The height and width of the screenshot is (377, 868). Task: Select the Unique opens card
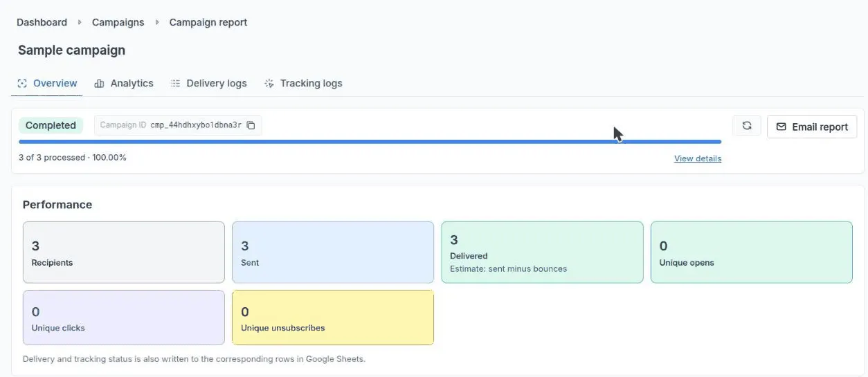coord(752,252)
